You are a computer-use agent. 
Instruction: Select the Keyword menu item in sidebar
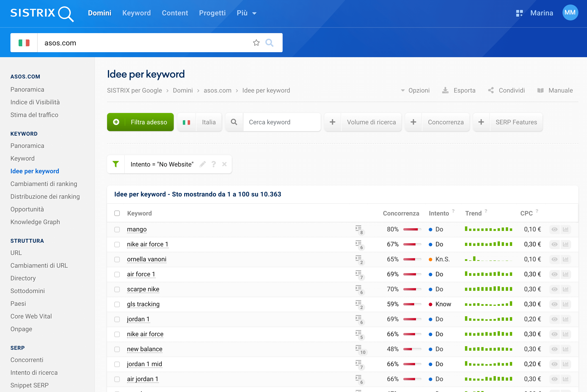click(x=23, y=158)
